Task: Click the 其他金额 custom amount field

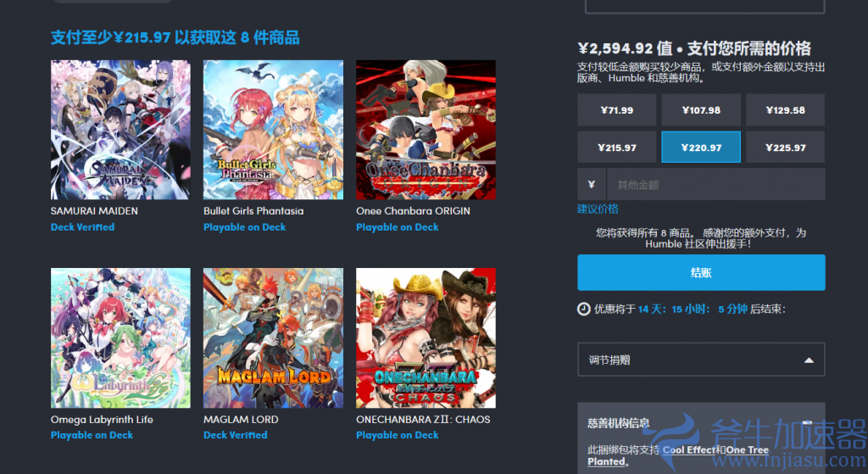Action: (715, 184)
